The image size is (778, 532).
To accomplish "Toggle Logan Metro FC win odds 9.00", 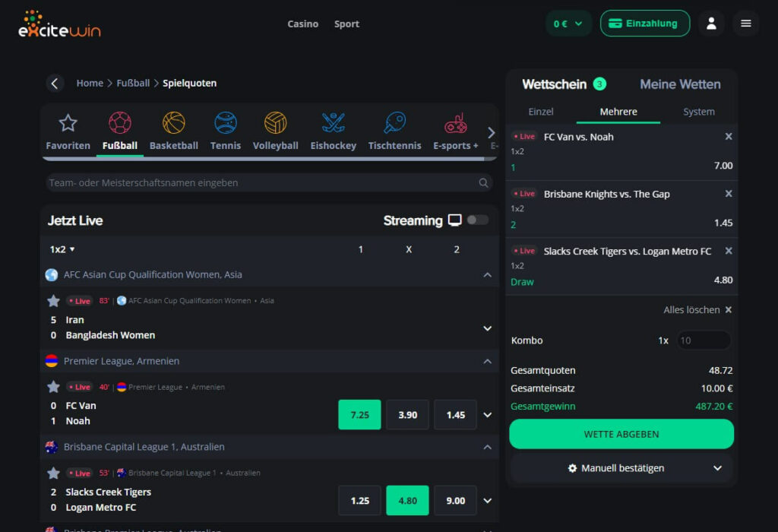I will [x=455, y=500].
